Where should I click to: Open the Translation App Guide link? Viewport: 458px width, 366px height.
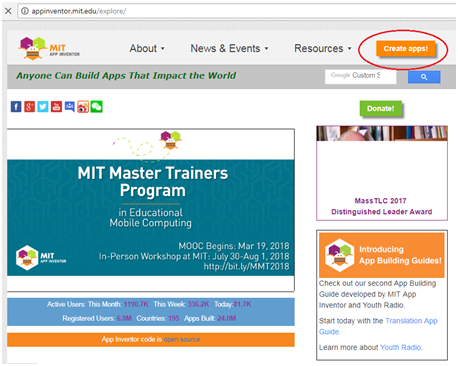[378, 326]
